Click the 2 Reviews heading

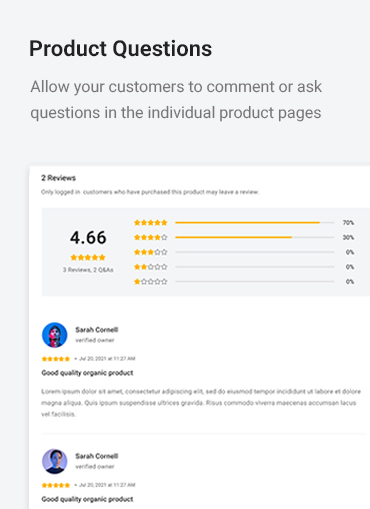tap(58, 178)
